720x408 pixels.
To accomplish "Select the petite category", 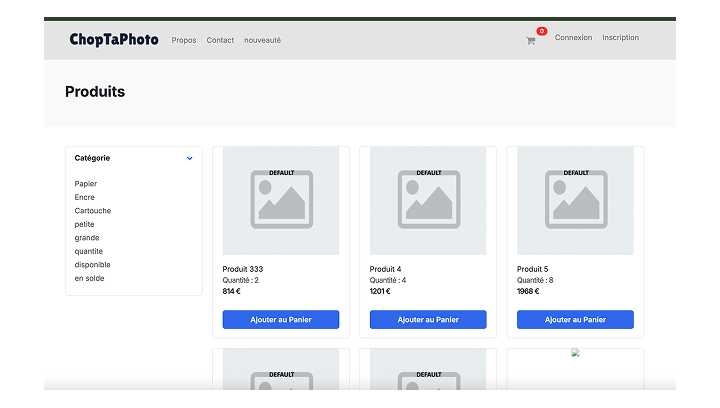I will pyautogui.click(x=84, y=224).
